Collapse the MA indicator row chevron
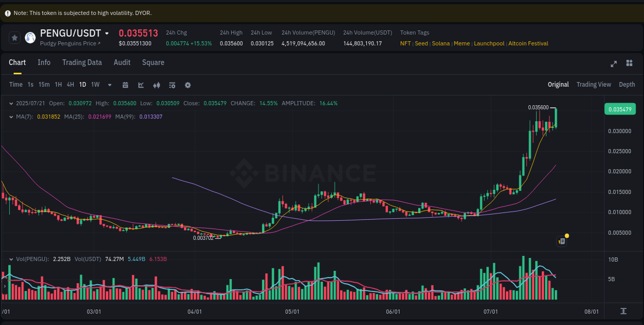Viewport: 644px width, 325px height. click(11, 117)
